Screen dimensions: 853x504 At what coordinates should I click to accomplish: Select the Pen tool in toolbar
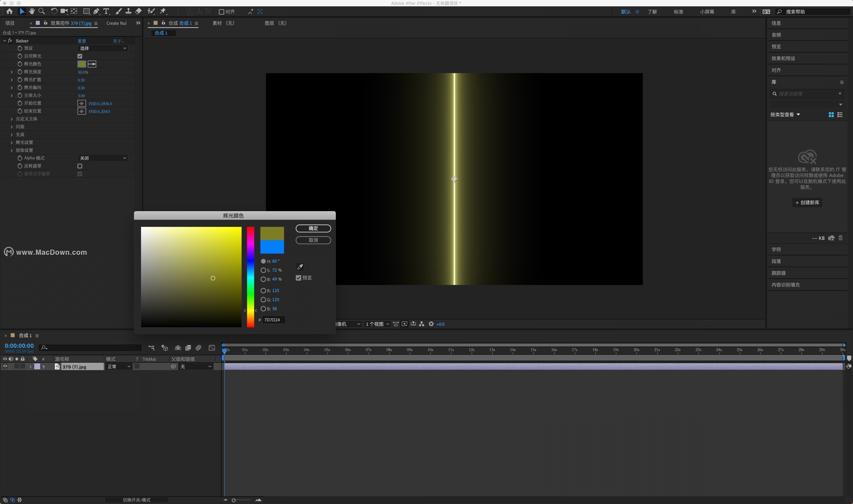click(96, 11)
